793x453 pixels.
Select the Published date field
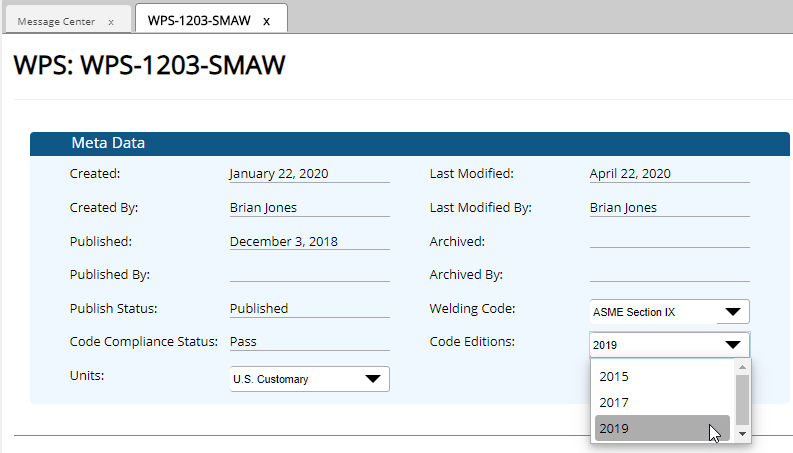tap(309, 242)
